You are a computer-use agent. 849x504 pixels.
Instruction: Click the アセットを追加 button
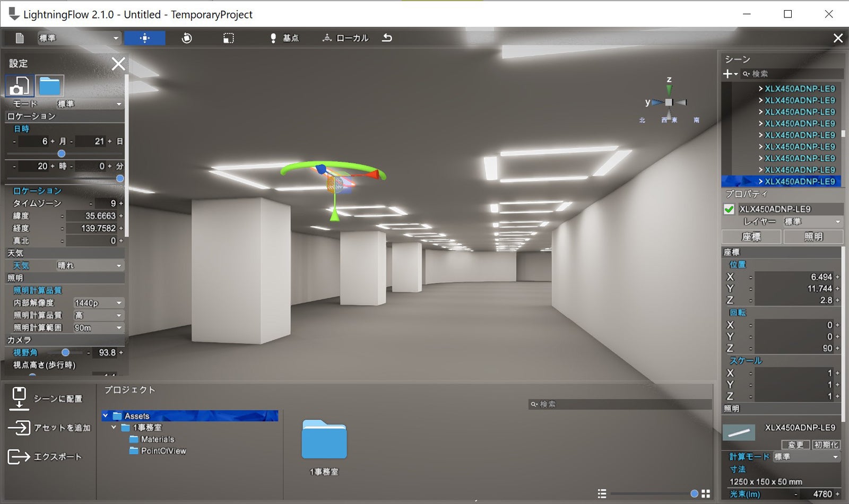coord(50,428)
